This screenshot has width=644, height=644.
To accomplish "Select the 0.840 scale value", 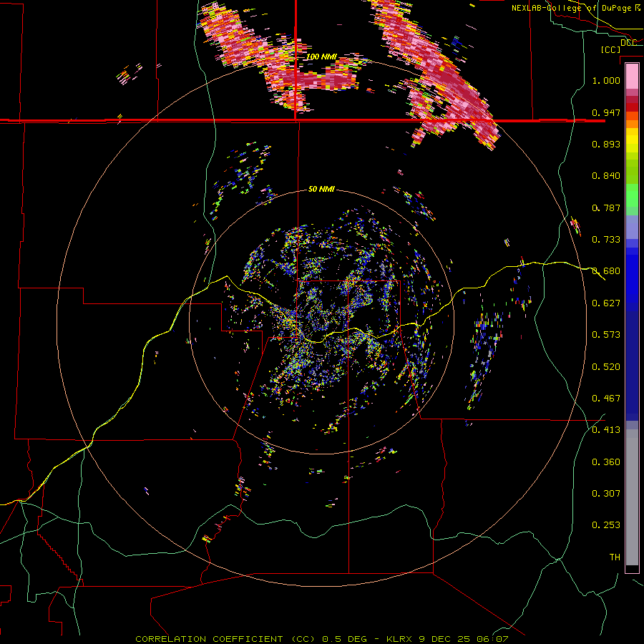I will [x=606, y=175].
